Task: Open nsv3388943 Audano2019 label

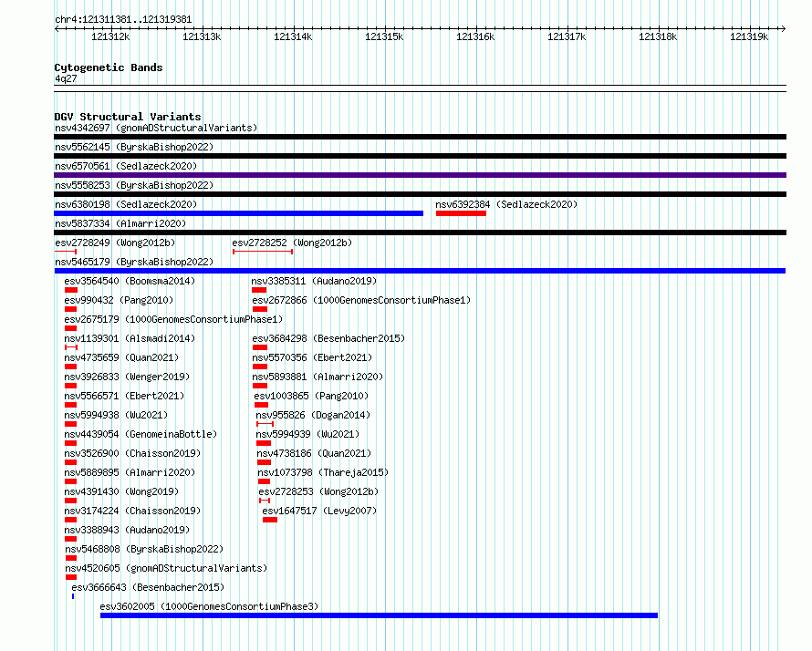Action: [127, 530]
